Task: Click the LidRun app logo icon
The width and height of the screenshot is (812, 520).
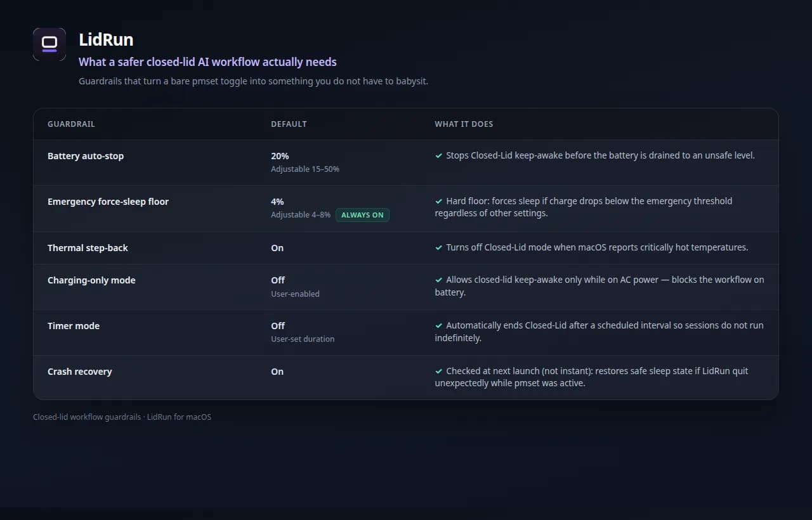Action: point(49,44)
